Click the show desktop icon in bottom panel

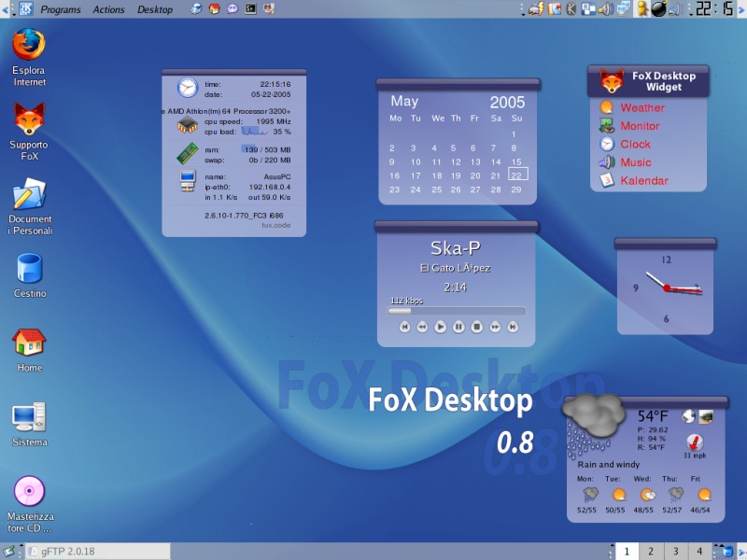pos(8,552)
